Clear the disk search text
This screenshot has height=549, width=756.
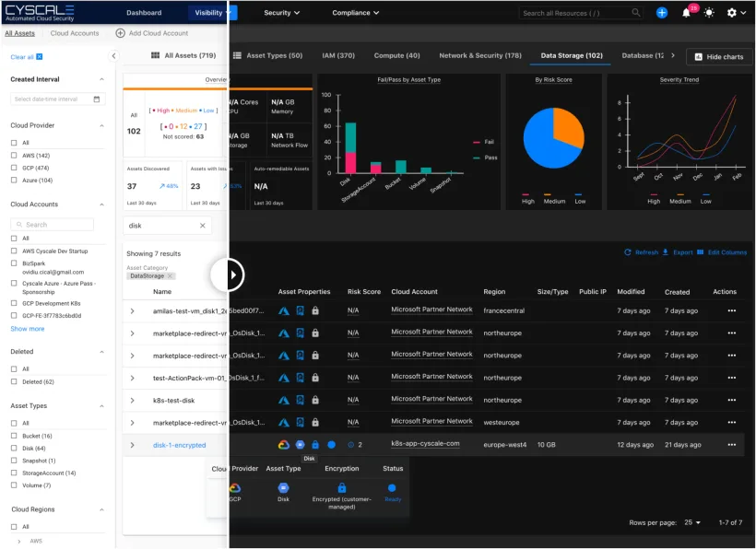click(x=203, y=226)
